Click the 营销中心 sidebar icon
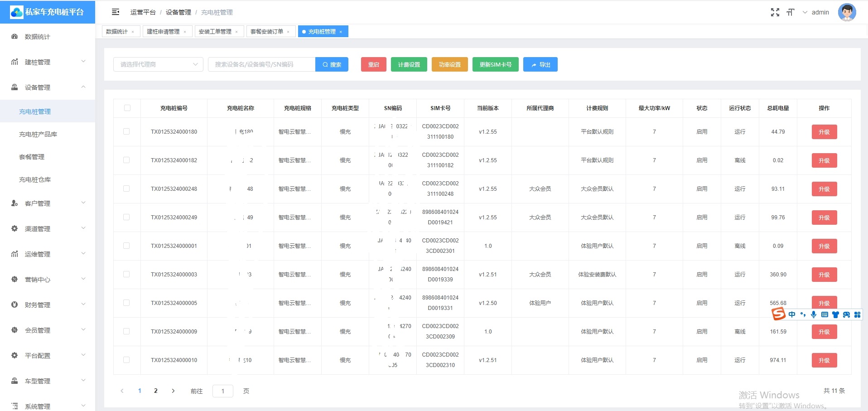 tap(14, 280)
